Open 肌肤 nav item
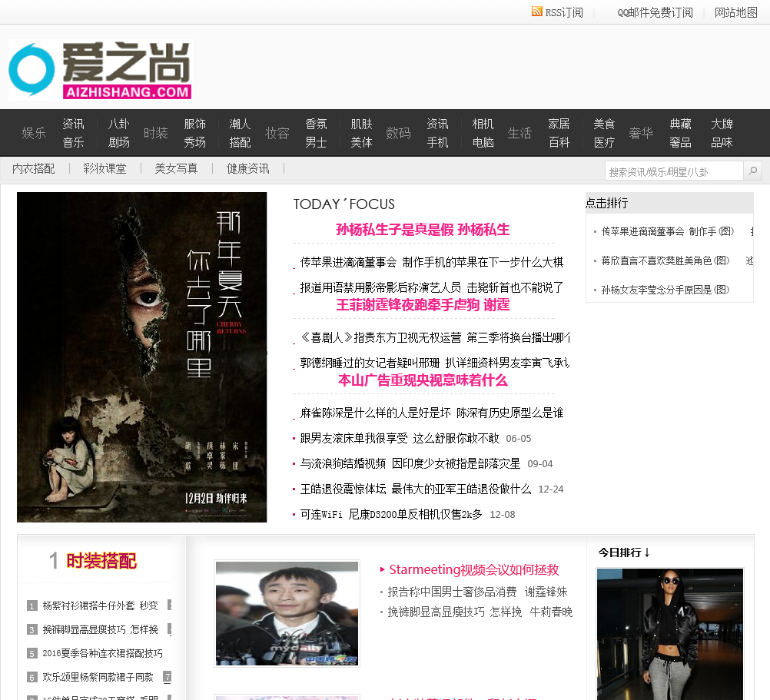The height and width of the screenshot is (700, 770). [x=361, y=124]
